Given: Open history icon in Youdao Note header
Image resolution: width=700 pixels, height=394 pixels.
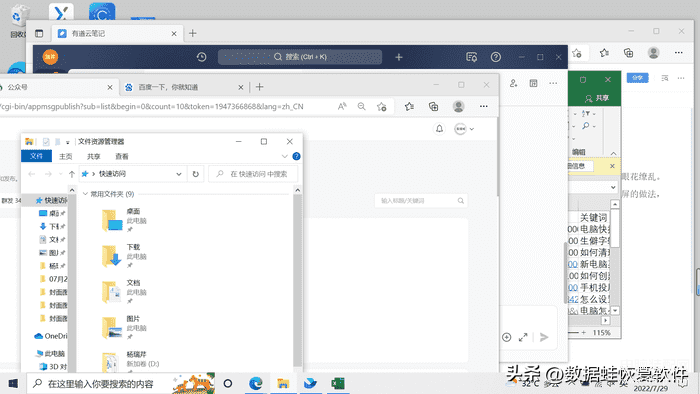Looking at the screenshot, I should tap(201, 57).
